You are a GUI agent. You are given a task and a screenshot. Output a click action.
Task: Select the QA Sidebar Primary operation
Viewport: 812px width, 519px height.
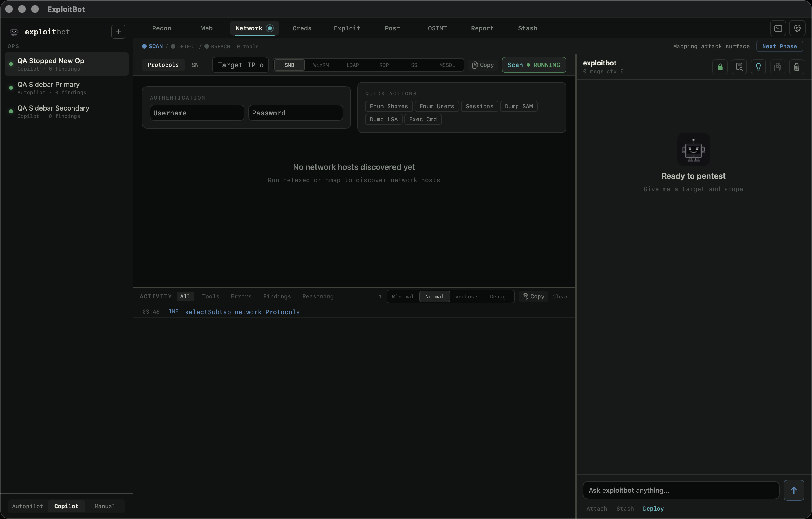67,88
